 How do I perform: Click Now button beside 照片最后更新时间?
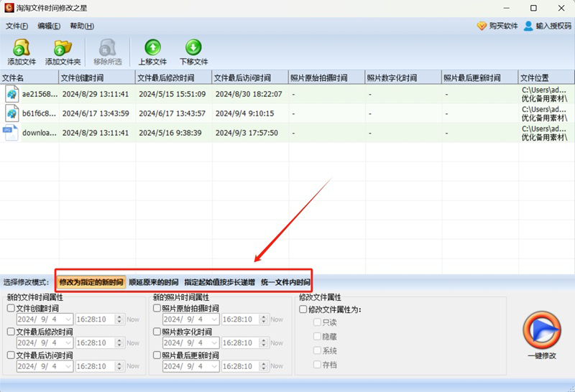tap(277, 366)
